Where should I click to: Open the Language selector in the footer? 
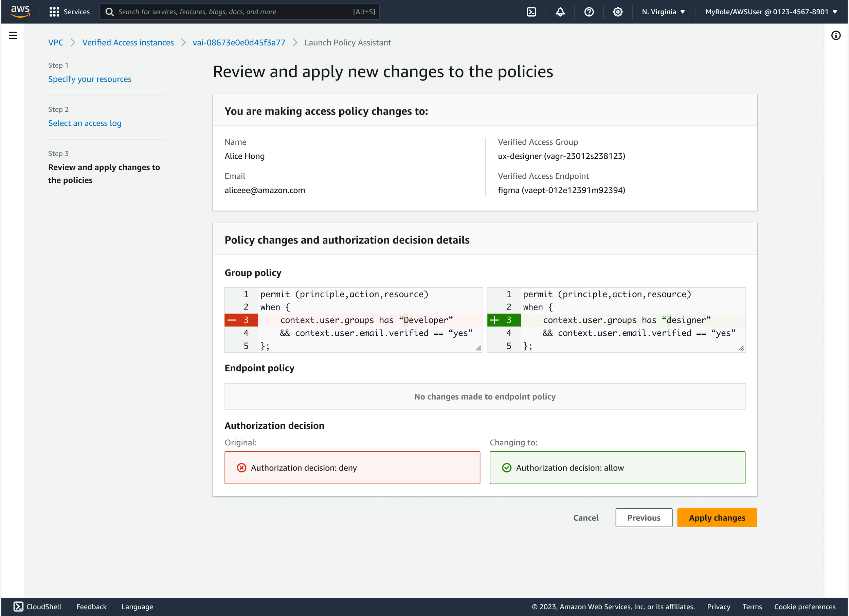click(137, 606)
